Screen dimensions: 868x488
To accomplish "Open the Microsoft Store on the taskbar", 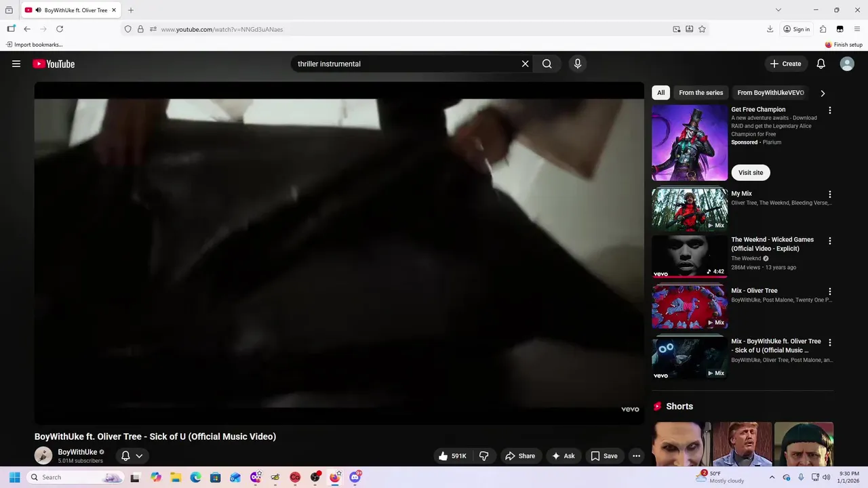I will [215, 477].
